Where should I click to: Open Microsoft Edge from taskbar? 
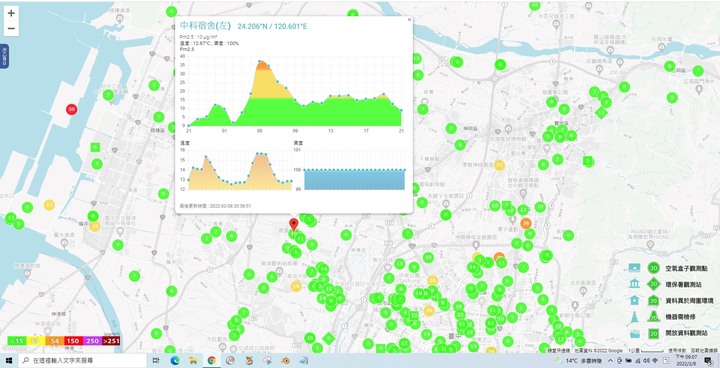coord(174,361)
